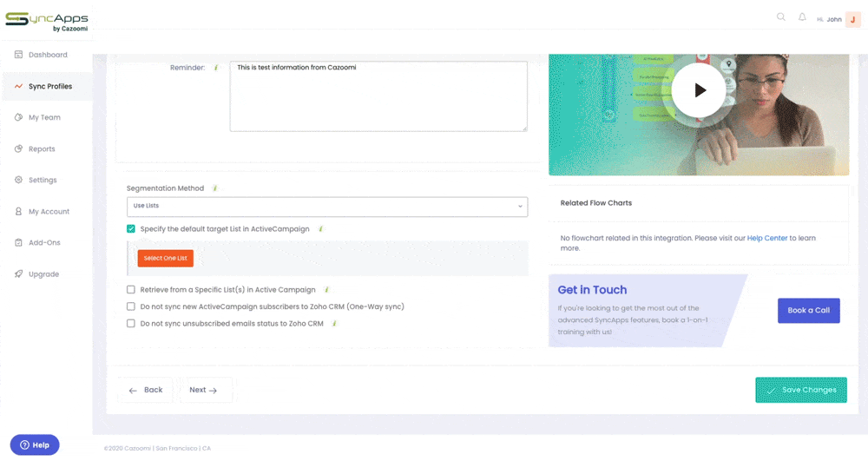Open My Account menu item

point(49,212)
